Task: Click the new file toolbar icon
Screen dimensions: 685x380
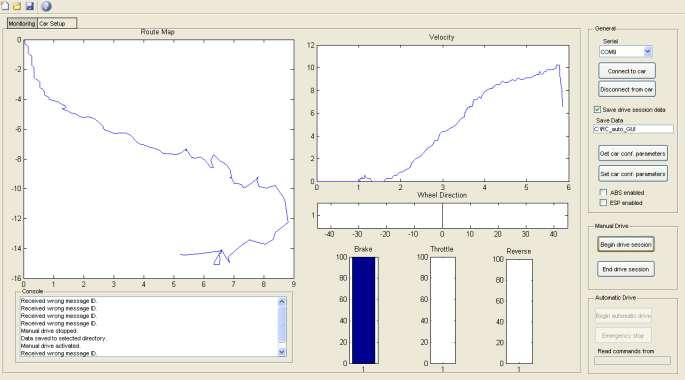Action: 4,6
